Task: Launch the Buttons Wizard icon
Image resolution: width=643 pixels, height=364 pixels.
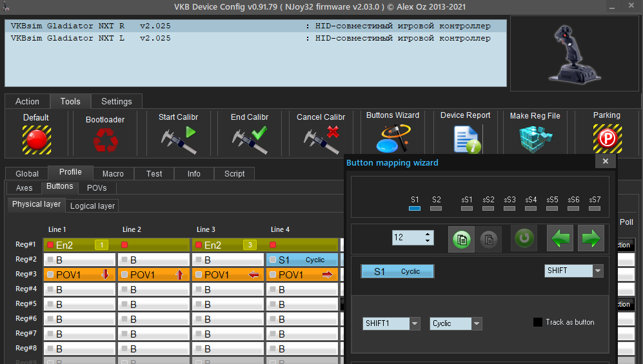Action: click(x=393, y=138)
